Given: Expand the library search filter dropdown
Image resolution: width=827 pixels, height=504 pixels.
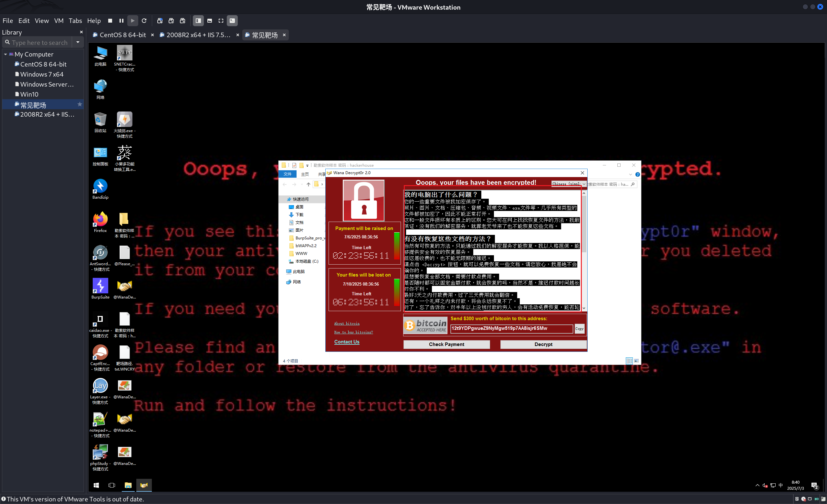Looking at the screenshot, I should tap(78, 42).
